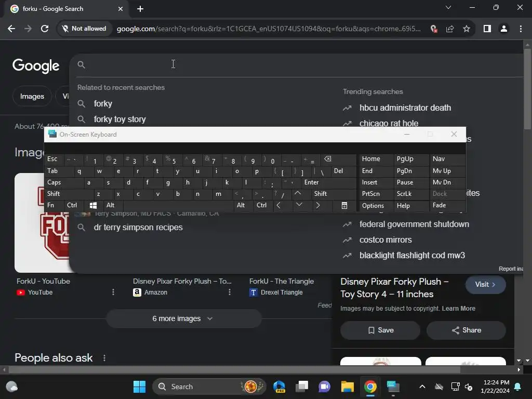Screen dimensions: 532x399
Task: Toggle ScrLk key on keyboard
Action: point(411,194)
